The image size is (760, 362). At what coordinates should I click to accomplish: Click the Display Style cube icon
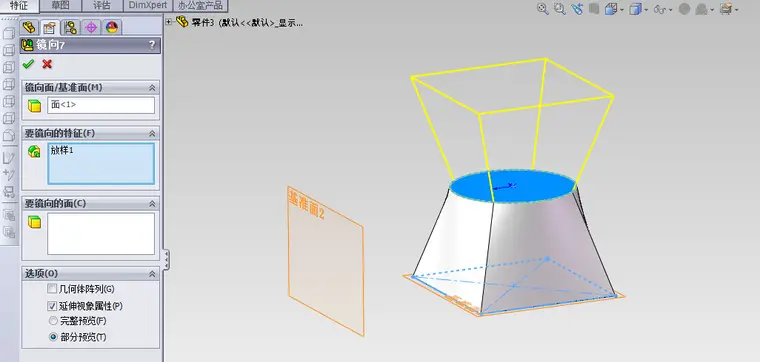coord(635,9)
